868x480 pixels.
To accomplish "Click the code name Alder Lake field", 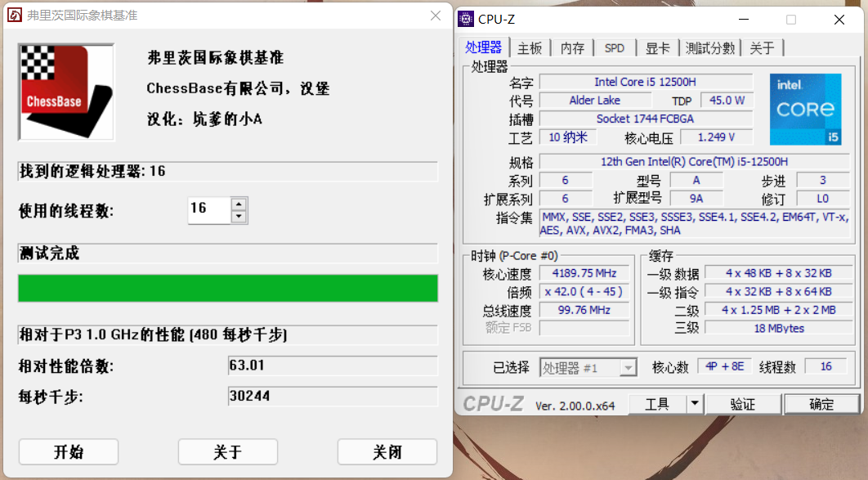I will pos(594,101).
